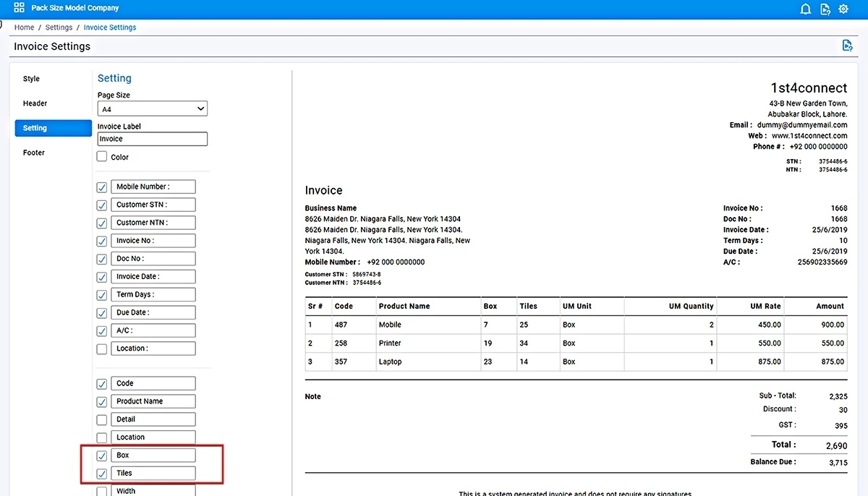Click www.1st4connect.com web address text
The height and width of the screenshot is (496, 868).
[x=809, y=136]
